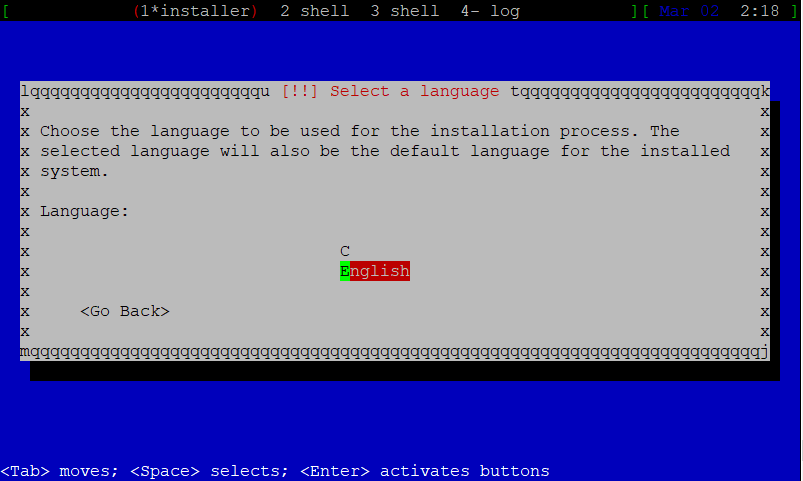Click the Language: field label
The height and width of the screenshot is (481, 803).
(84, 211)
